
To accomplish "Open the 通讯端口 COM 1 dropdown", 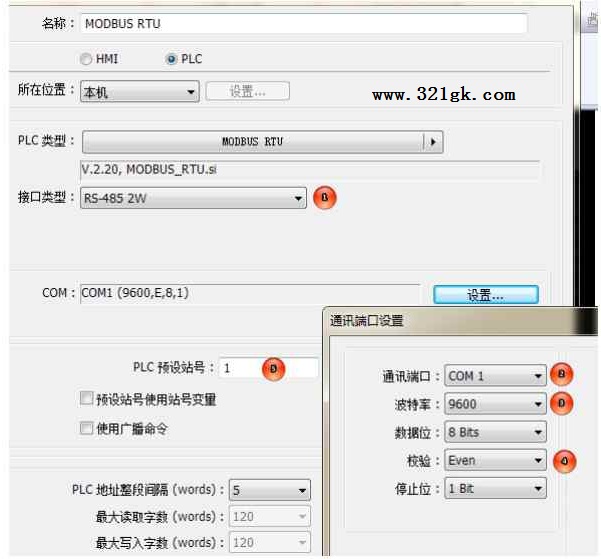I will (x=496, y=376).
